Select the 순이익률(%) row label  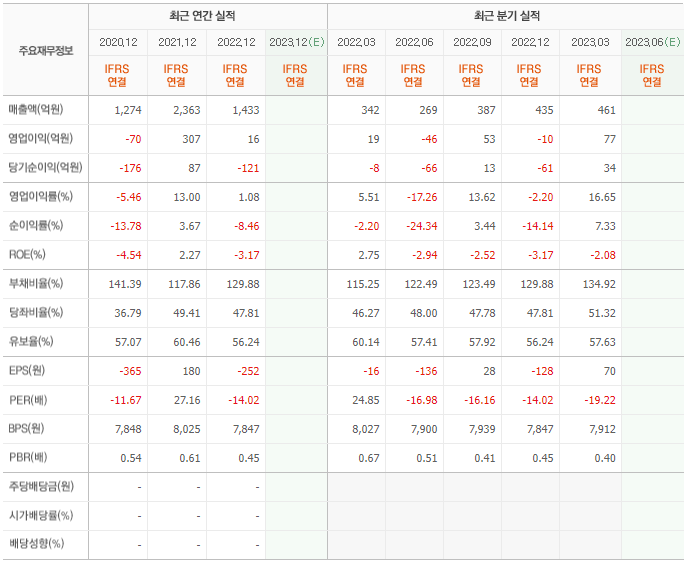pyautogui.click(x=36, y=226)
